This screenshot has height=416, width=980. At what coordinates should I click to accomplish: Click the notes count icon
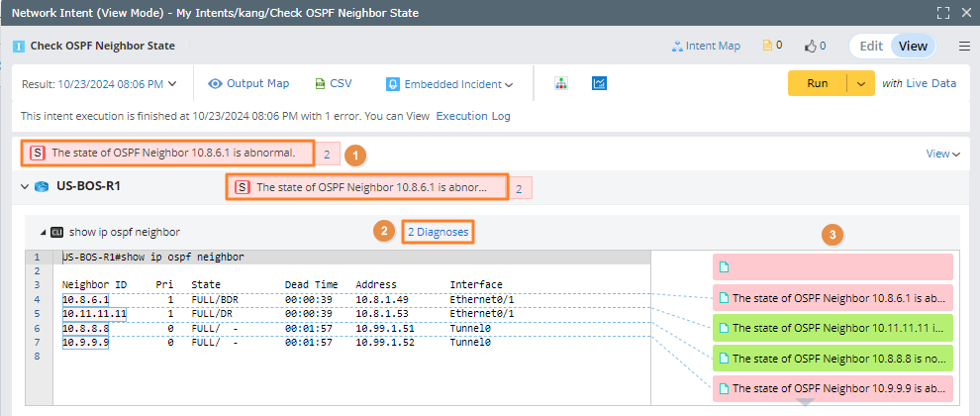pos(766,46)
